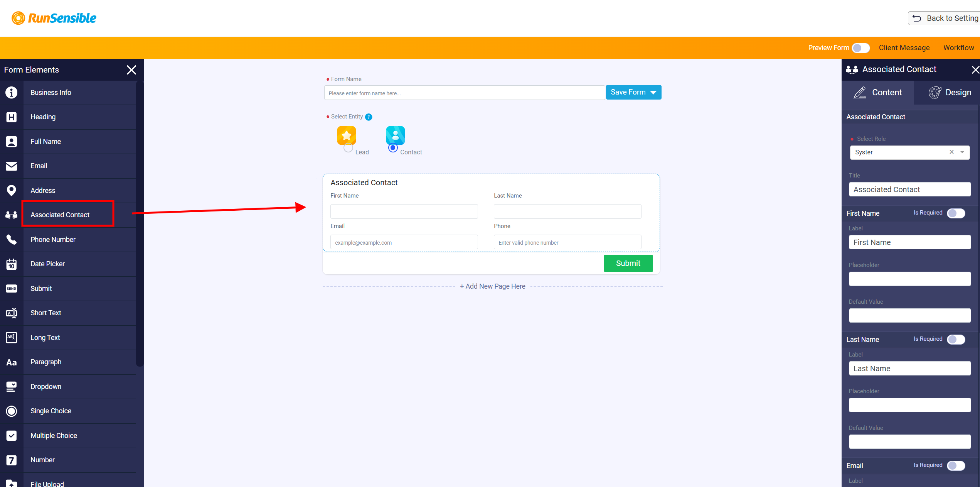Click the Select Entity help icon
980x487 pixels.
point(369,117)
